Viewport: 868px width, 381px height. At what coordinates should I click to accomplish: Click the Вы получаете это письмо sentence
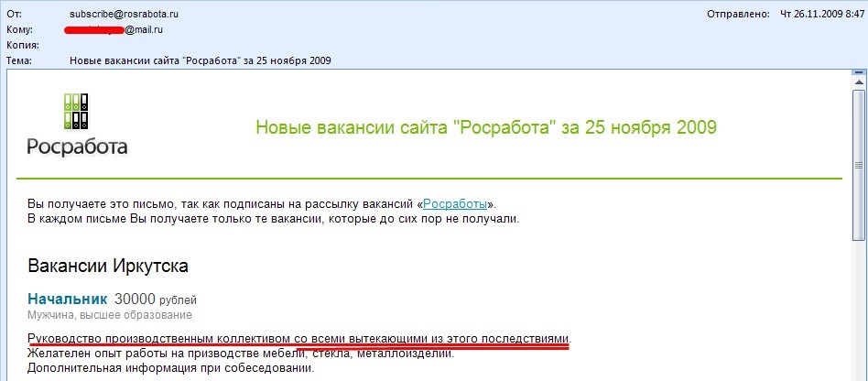click(x=263, y=204)
